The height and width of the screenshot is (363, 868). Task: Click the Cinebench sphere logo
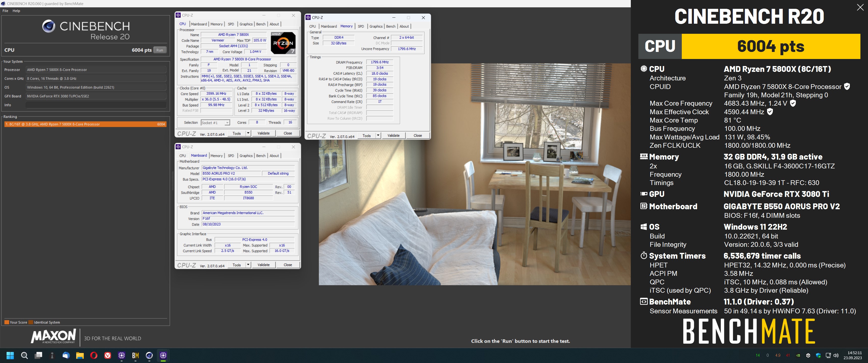tap(48, 26)
